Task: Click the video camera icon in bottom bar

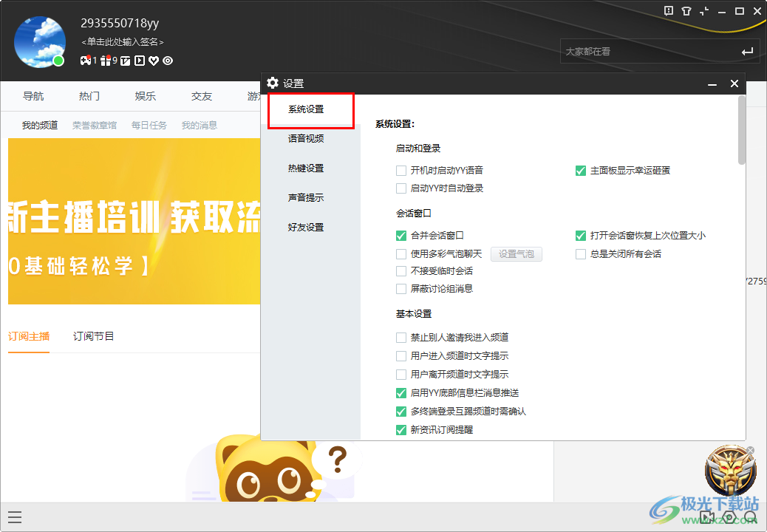Action: pos(706,517)
